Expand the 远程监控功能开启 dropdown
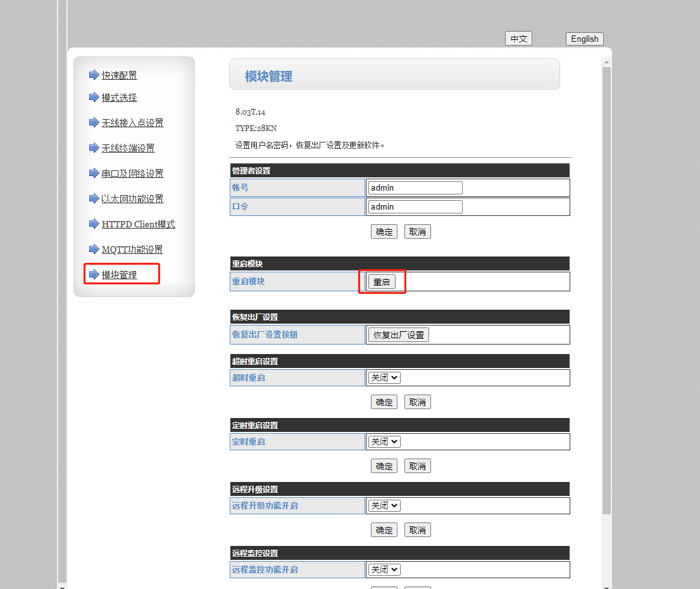Image resolution: width=700 pixels, height=589 pixels. [384, 569]
